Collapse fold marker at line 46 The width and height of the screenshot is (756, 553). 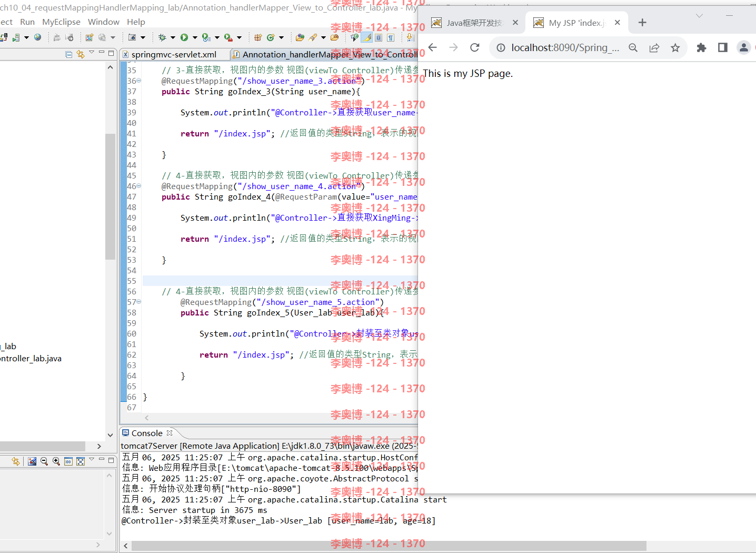(x=139, y=186)
